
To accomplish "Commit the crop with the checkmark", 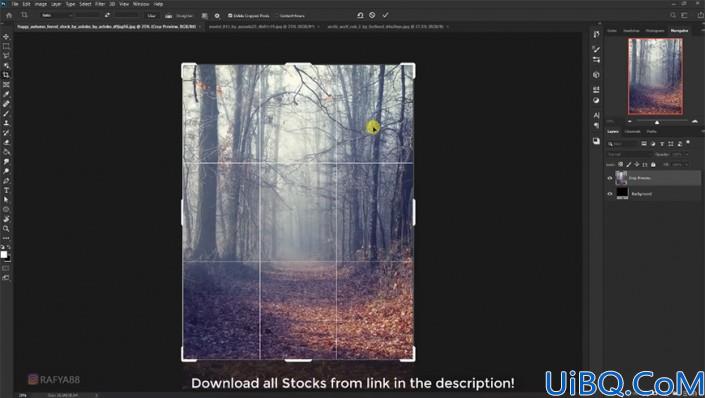I will click(x=385, y=15).
